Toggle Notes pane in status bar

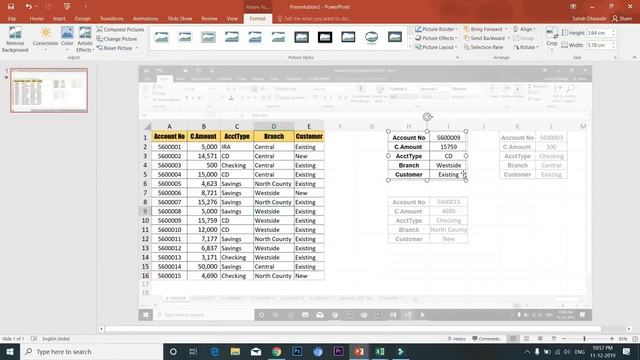click(456, 339)
